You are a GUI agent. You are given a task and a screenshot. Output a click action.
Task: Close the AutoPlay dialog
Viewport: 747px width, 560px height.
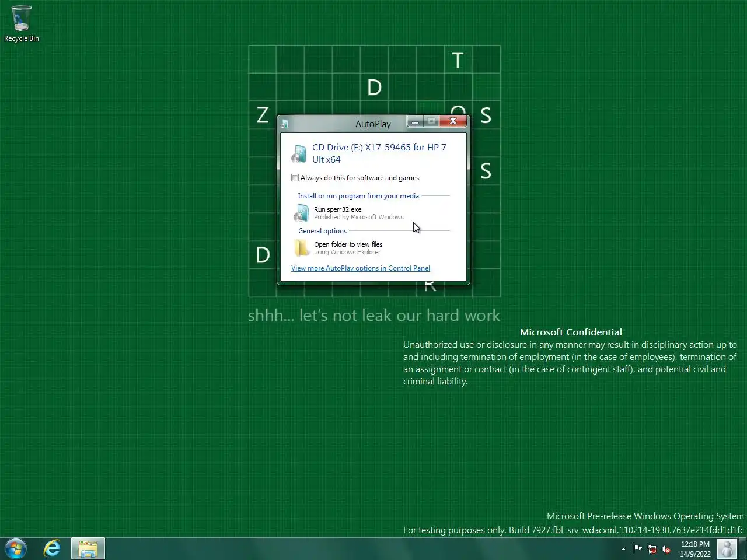[453, 121]
